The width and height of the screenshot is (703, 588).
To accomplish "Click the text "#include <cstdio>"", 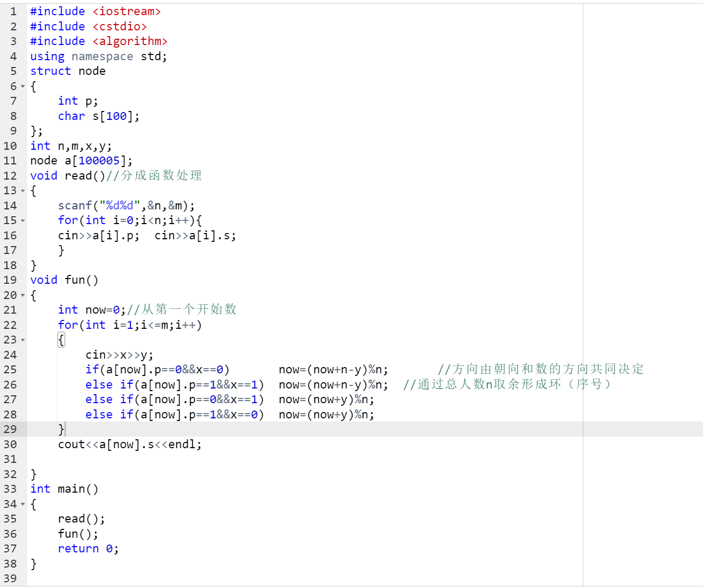I will coord(88,27).
